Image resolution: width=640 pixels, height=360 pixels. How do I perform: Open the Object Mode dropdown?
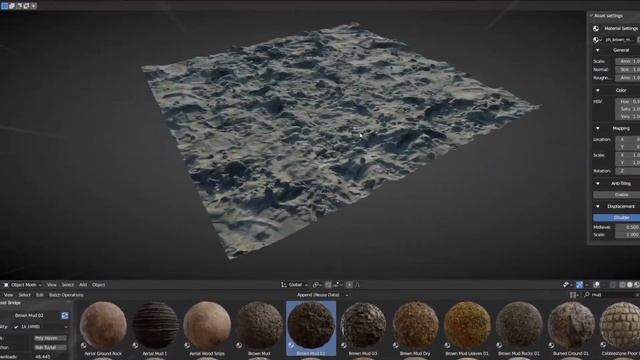(23, 285)
